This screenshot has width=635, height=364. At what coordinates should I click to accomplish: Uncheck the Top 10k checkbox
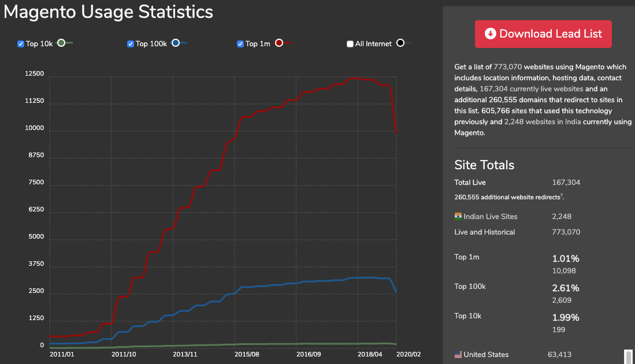pos(21,44)
